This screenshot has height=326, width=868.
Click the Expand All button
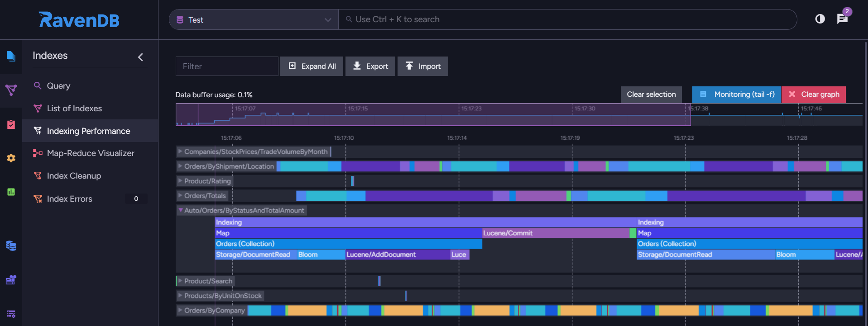tap(312, 66)
